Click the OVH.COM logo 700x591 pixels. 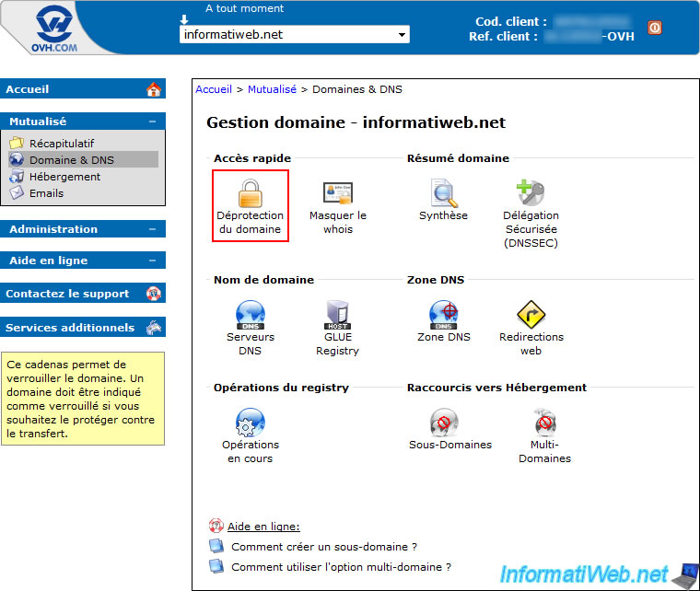tap(54, 29)
